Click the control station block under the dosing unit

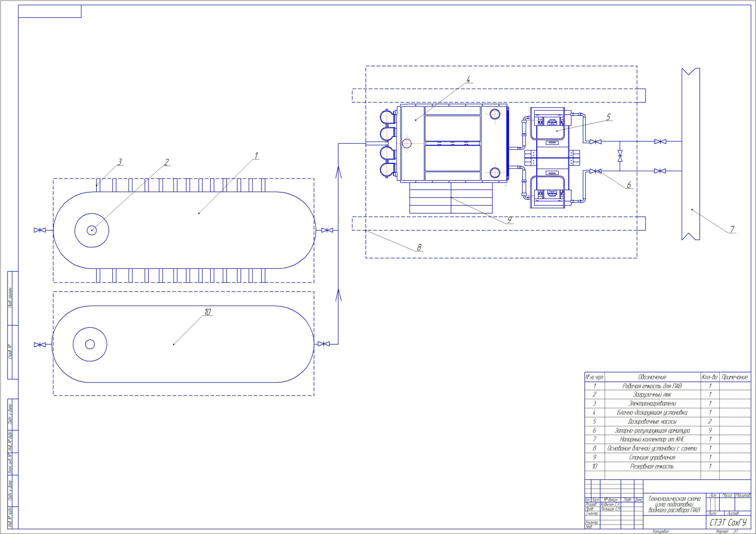click(451, 197)
